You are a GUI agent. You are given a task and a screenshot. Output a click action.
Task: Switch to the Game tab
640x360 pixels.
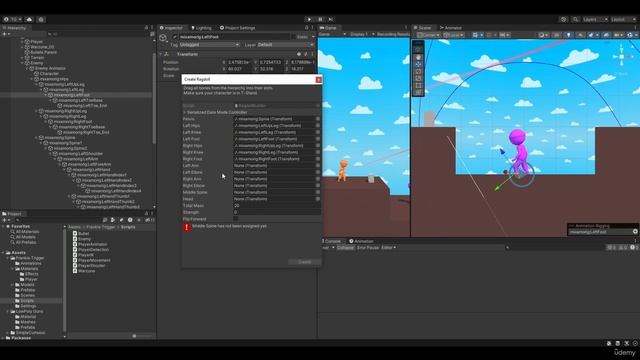point(328,28)
